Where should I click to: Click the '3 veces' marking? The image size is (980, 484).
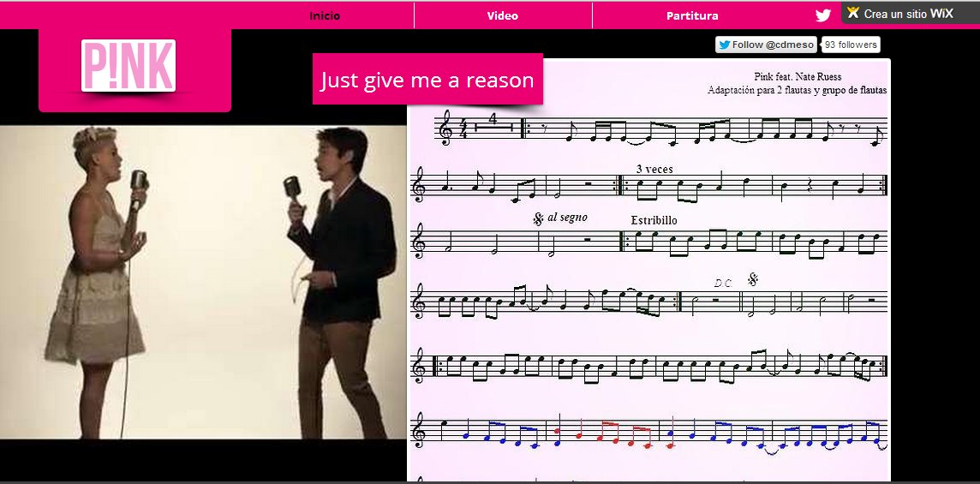point(654,169)
